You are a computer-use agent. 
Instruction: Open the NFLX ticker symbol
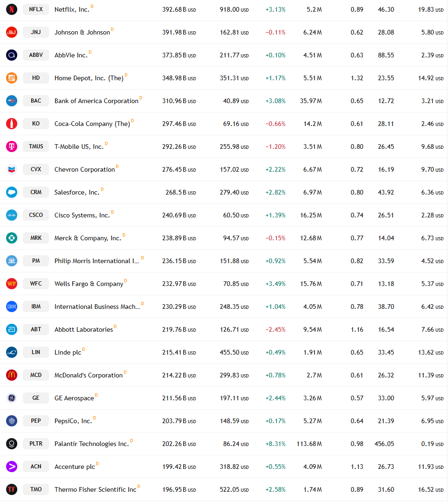click(36, 9)
